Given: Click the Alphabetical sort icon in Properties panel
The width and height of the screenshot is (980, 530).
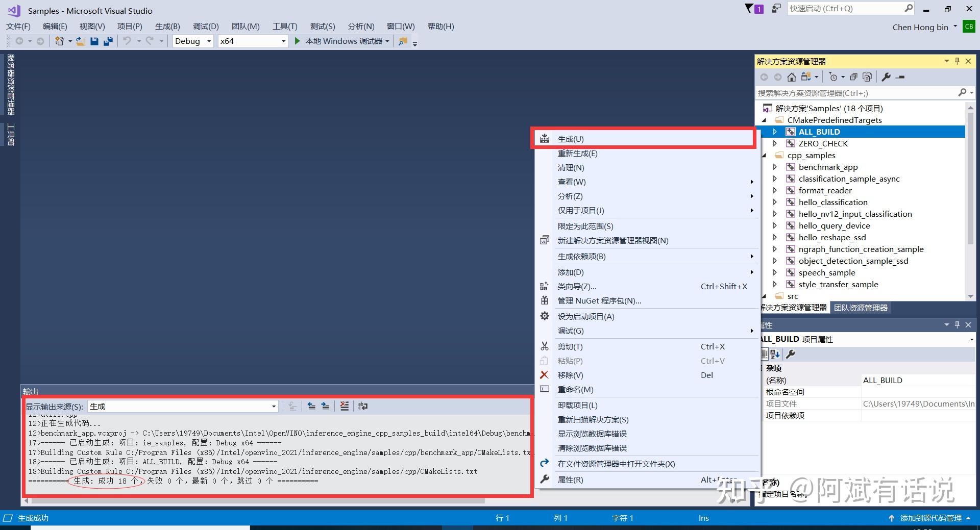Looking at the screenshot, I should point(775,354).
